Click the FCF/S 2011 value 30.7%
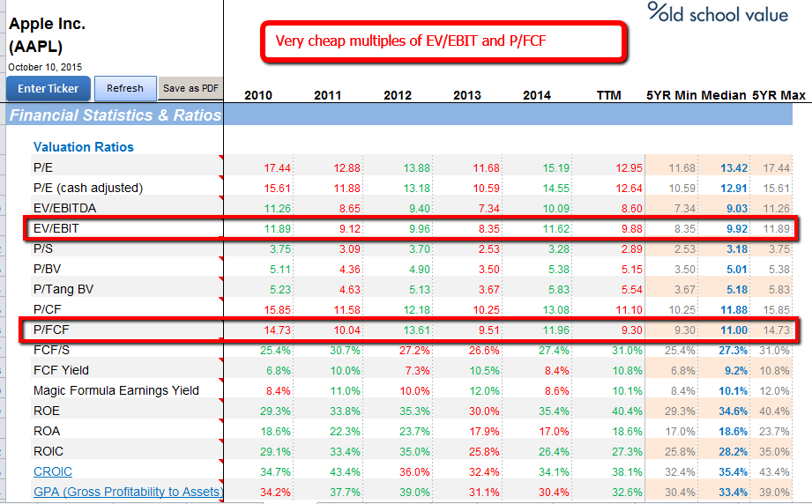Screen dimensions: 812x504 point(345,351)
